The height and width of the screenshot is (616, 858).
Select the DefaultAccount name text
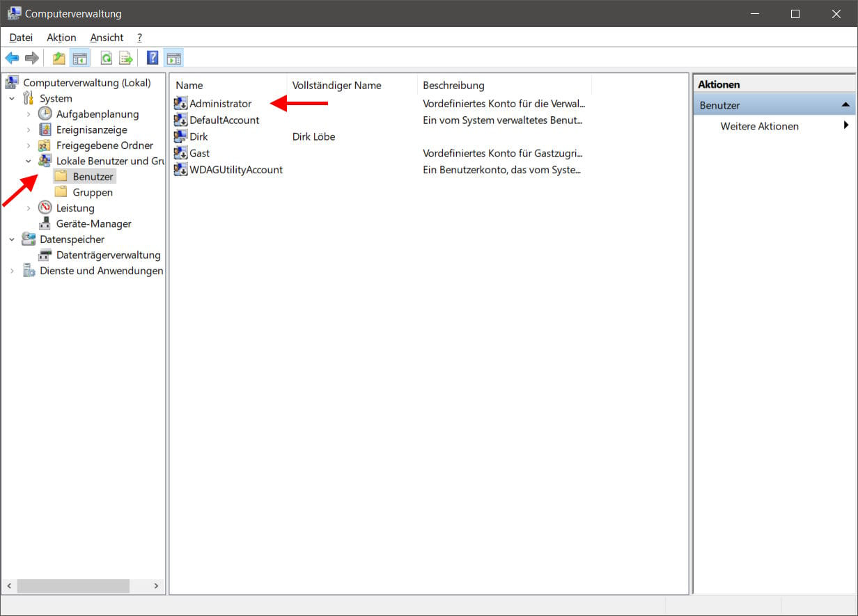(224, 120)
